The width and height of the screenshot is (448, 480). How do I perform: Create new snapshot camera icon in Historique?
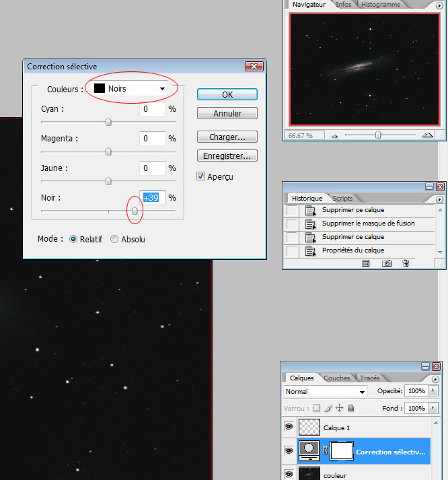(387, 263)
